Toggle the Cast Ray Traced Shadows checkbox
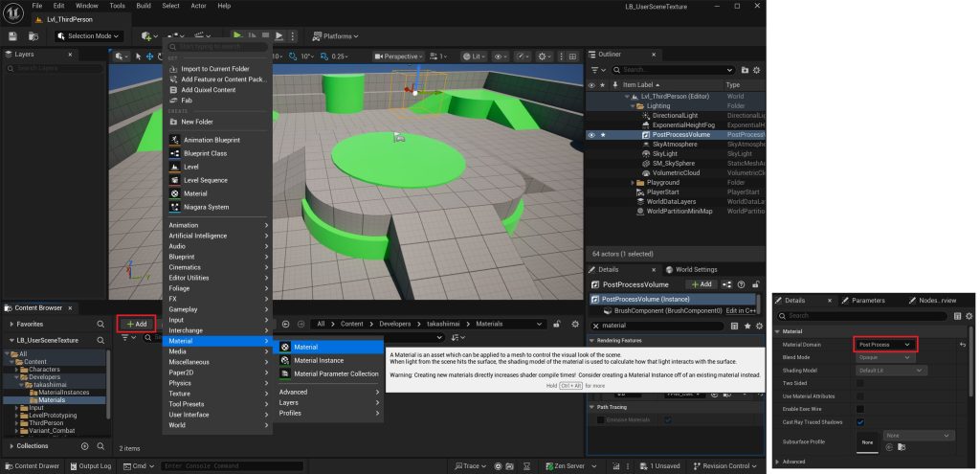The width and height of the screenshot is (980, 474). (860, 421)
